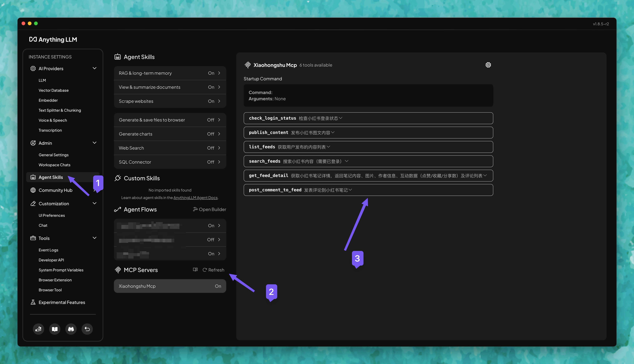This screenshot has width=634, height=364.
Task: Toggle the first blurred agent flow row
Action: (x=170, y=226)
